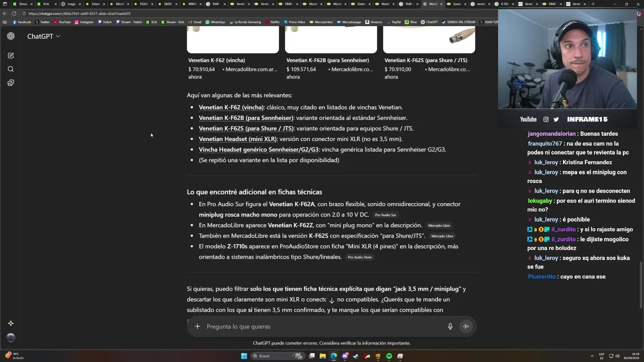Click the Buscar search box in the taskbar
644x362 pixels.
(277, 356)
